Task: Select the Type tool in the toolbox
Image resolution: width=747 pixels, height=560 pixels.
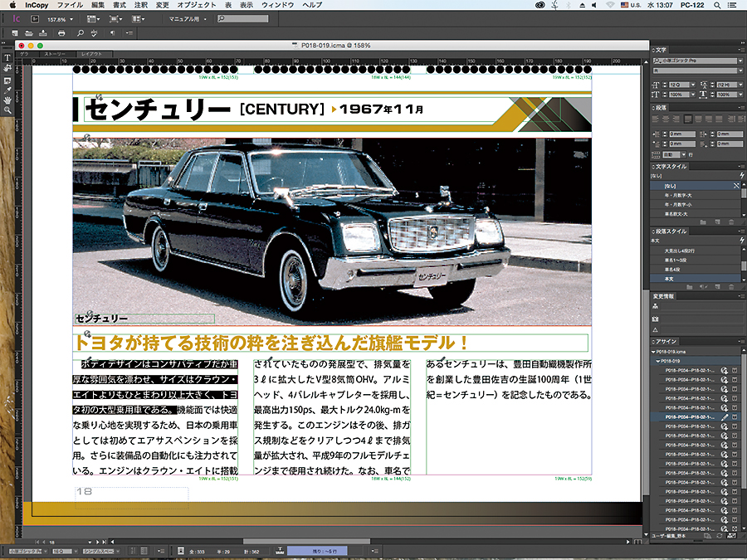Action: pos(7,57)
